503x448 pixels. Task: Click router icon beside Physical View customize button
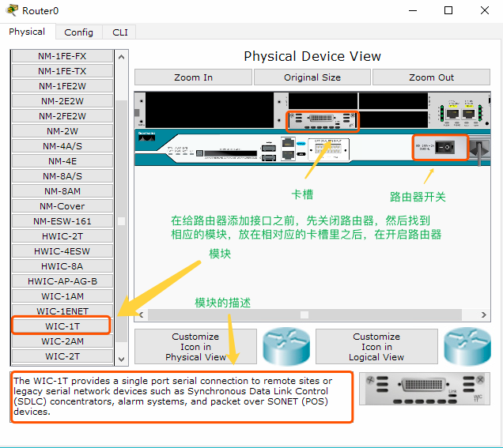(x=286, y=346)
